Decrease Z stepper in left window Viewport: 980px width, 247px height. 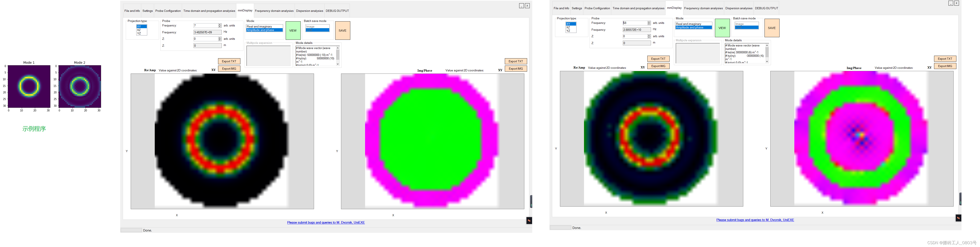(x=220, y=40)
